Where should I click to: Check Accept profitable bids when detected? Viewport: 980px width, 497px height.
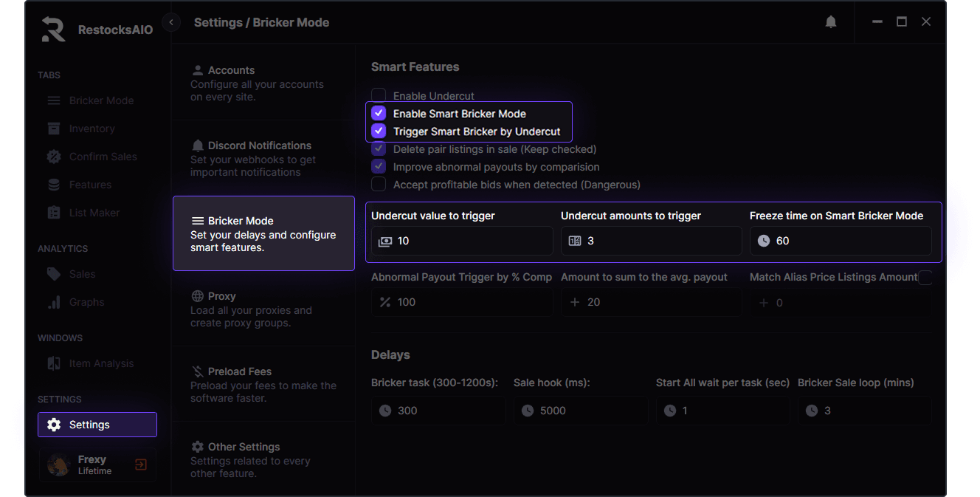click(379, 184)
